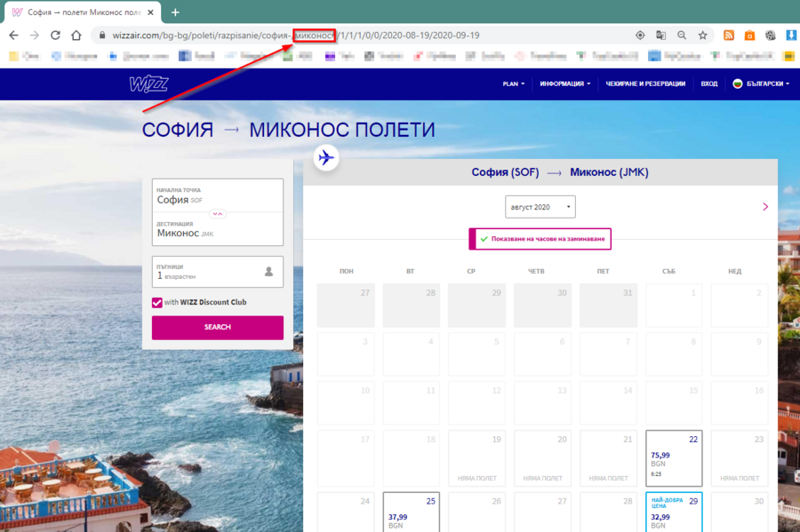Click the ЧЕТВ weekday header
The image size is (800, 532).
pos(536,272)
